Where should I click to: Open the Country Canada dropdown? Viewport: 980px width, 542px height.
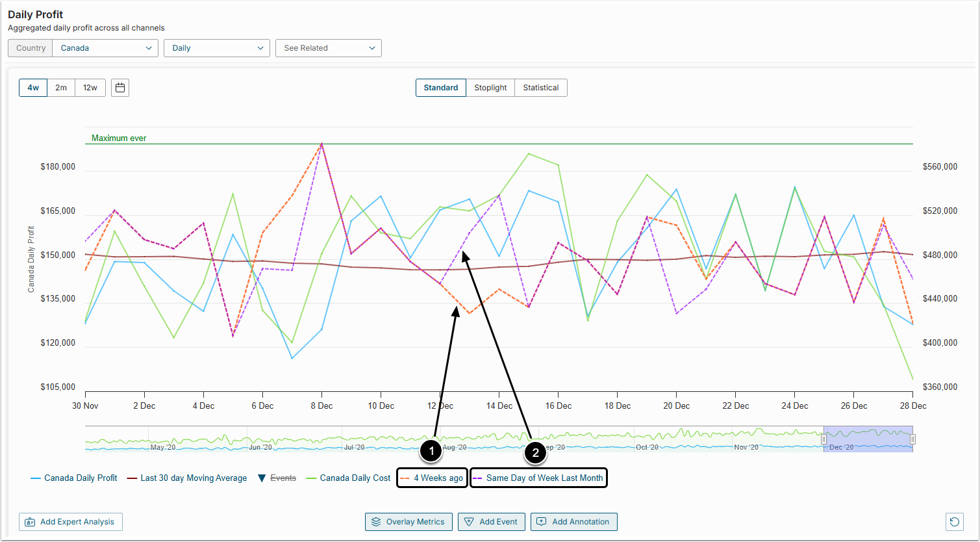tap(105, 48)
